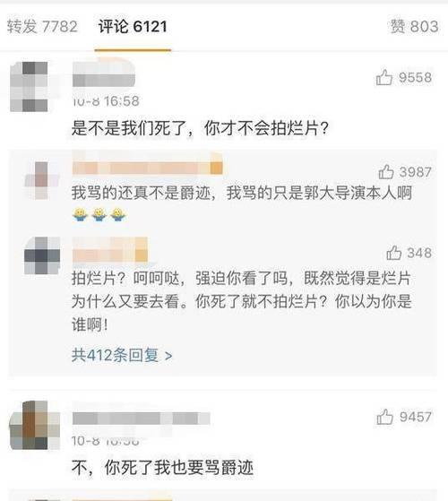Open orange username above 我骂的还真不是爵迹
The image size is (448, 501).
coord(147,165)
